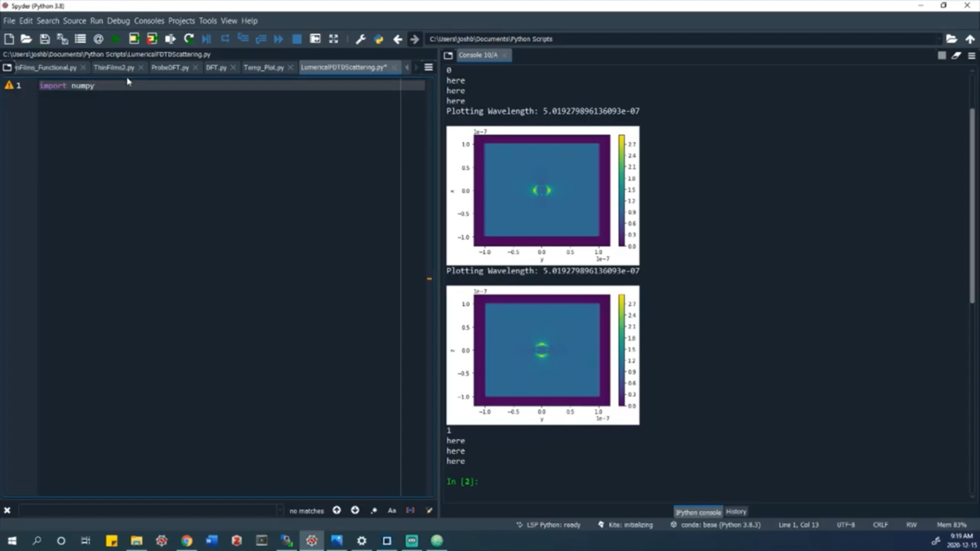Viewport: 980px width, 551px height.
Task: Change to parent directory up-arrow icon
Action: click(970, 38)
